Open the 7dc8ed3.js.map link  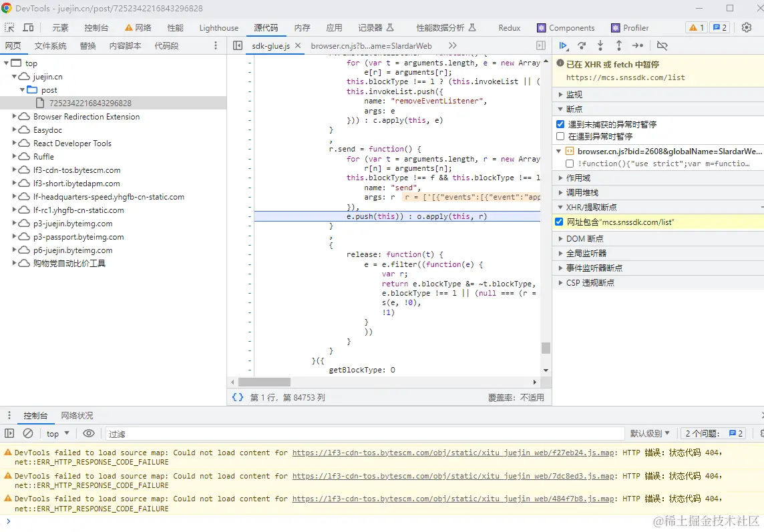pyautogui.click(x=453, y=476)
